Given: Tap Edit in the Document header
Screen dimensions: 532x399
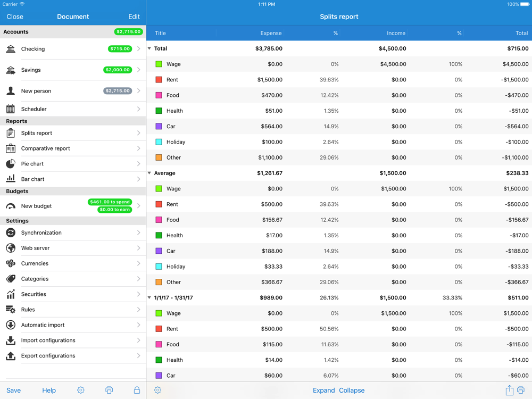Looking at the screenshot, I should [134, 16].
